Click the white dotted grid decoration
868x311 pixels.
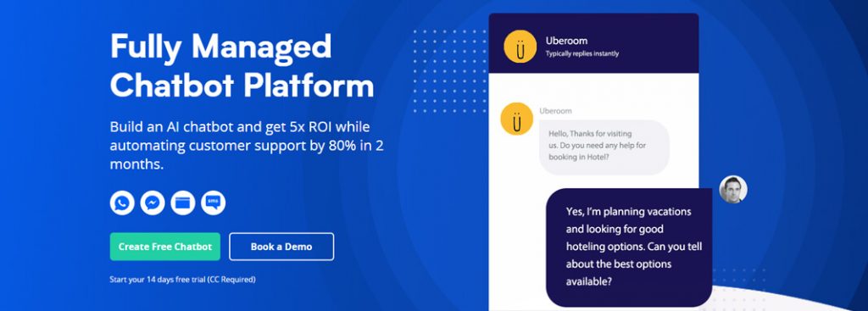pos(449,71)
